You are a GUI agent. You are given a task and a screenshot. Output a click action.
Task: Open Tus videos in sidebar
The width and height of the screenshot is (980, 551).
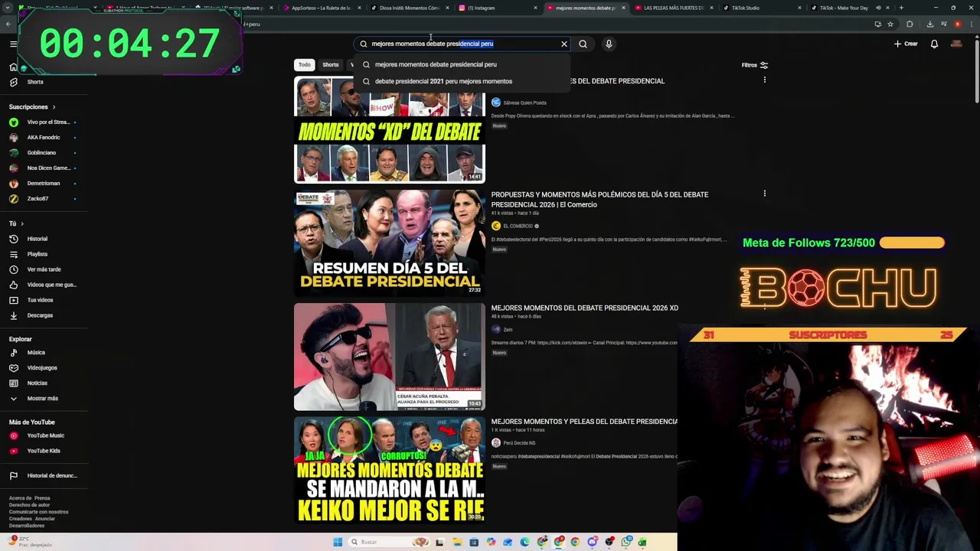(38, 300)
